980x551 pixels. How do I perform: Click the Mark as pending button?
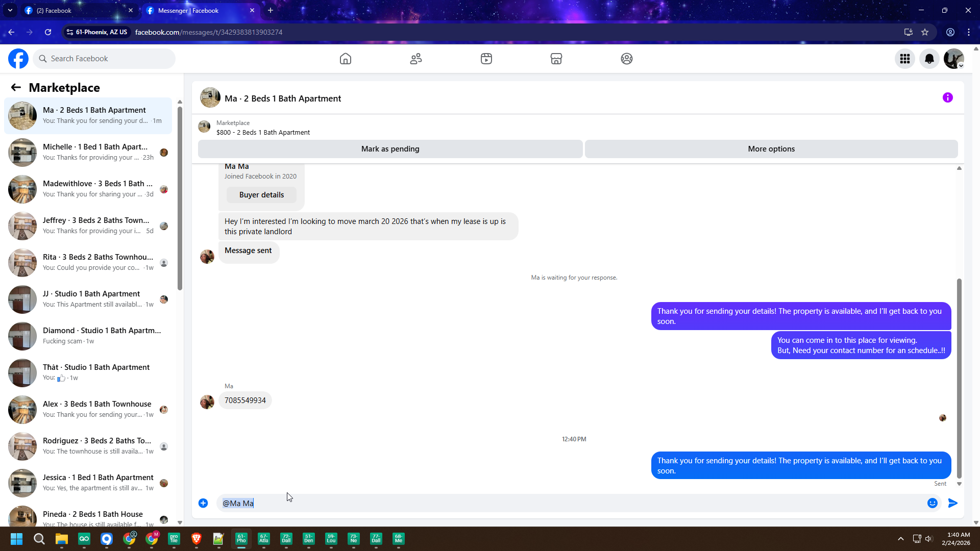point(390,149)
